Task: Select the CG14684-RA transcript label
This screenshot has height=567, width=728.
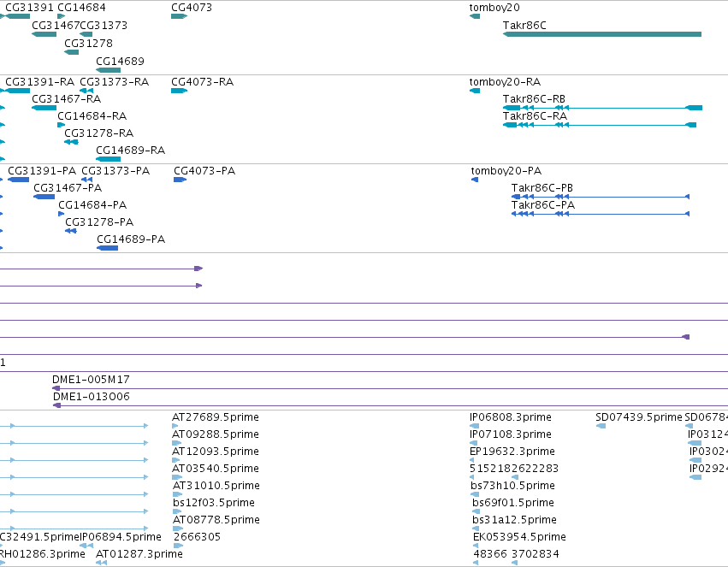Action: (x=92, y=116)
